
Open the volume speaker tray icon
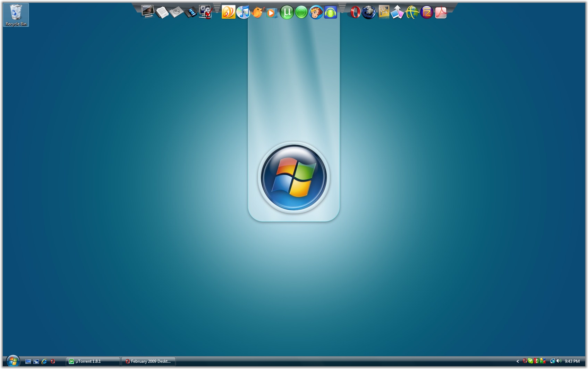(559, 361)
